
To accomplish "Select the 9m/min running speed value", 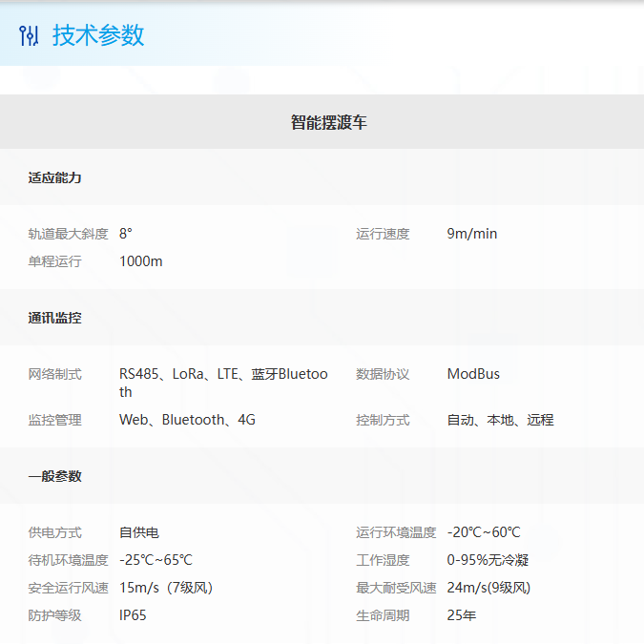I will point(471,234).
